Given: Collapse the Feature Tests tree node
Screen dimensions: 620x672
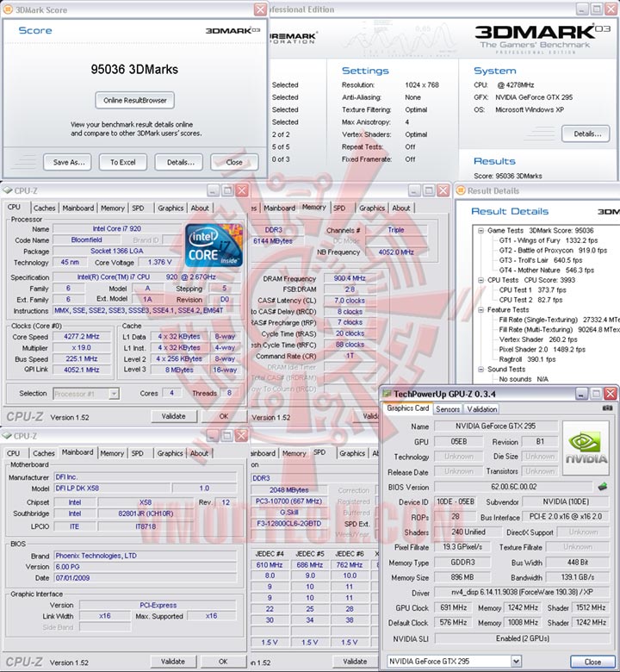Looking at the screenshot, I should (x=480, y=309).
